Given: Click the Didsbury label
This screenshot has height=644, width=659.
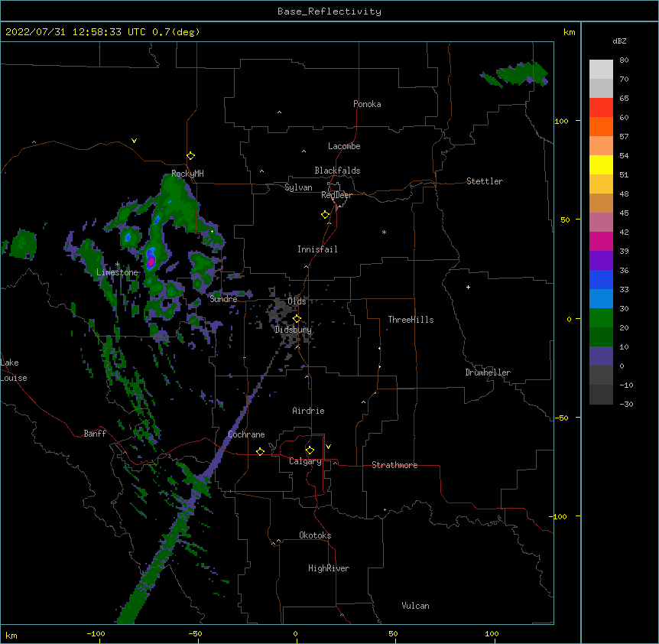Looking at the screenshot, I should click(x=294, y=330).
